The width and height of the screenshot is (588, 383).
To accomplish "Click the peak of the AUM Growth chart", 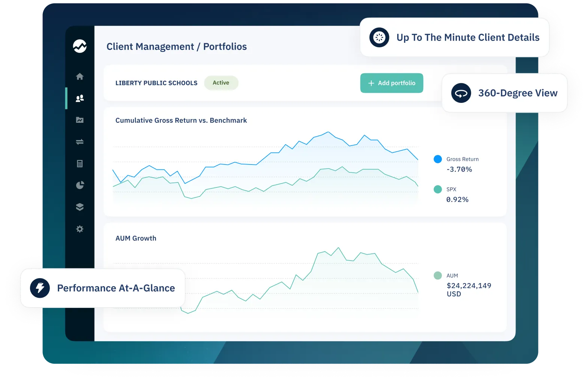I will tap(339, 248).
